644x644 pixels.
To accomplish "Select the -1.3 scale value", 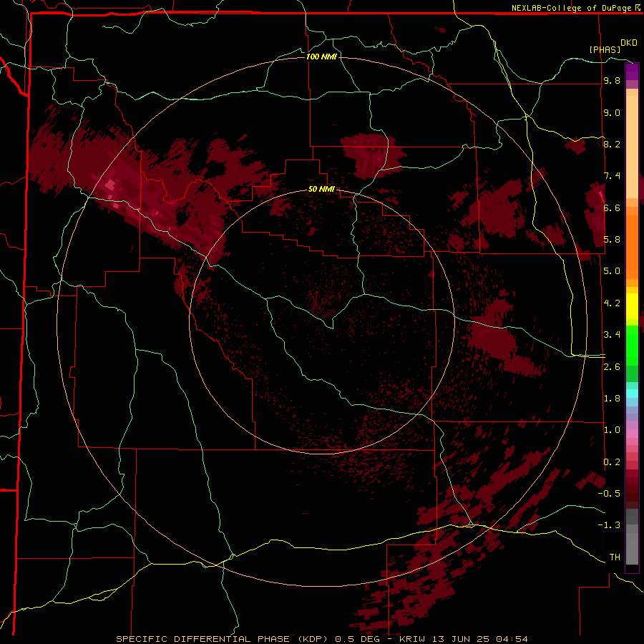I will click(609, 525).
